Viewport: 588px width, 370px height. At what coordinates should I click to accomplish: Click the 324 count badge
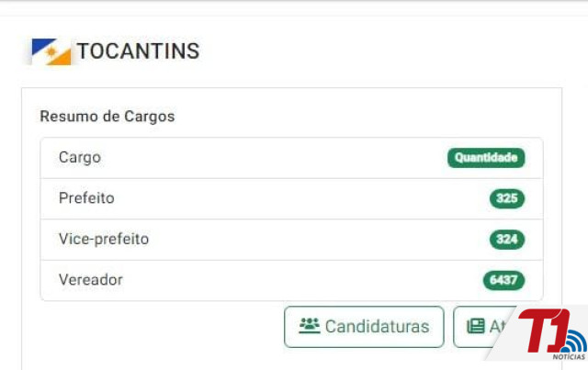pos(506,240)
